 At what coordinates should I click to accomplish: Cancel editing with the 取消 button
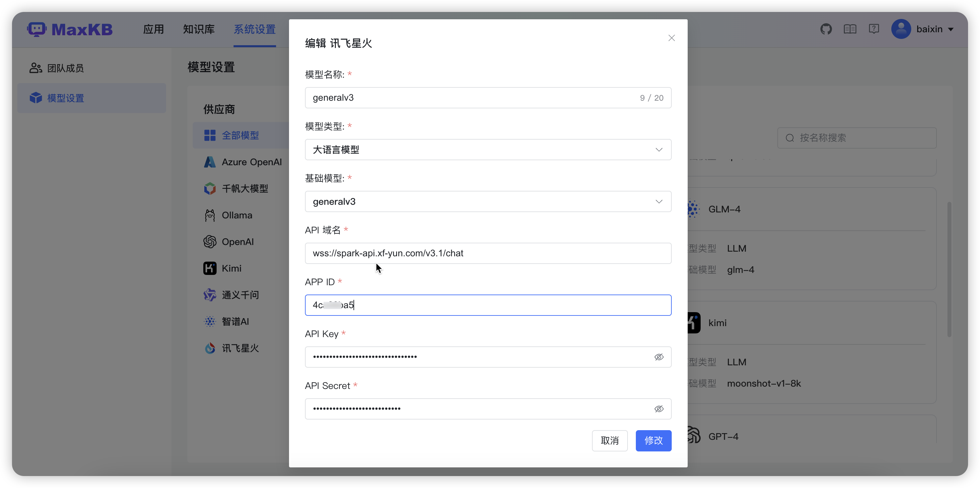(610, 440)
